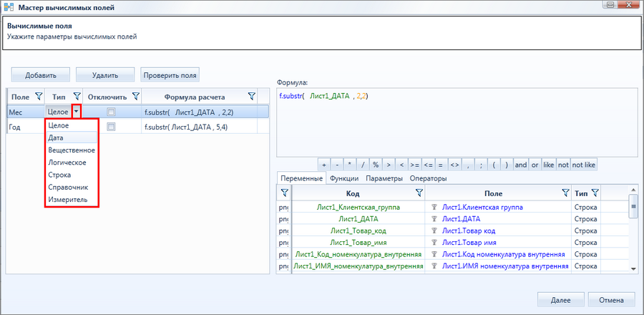This screenshot has width=644, height=315.
Task: Click the Добавить button
Action: pos(41,75)
